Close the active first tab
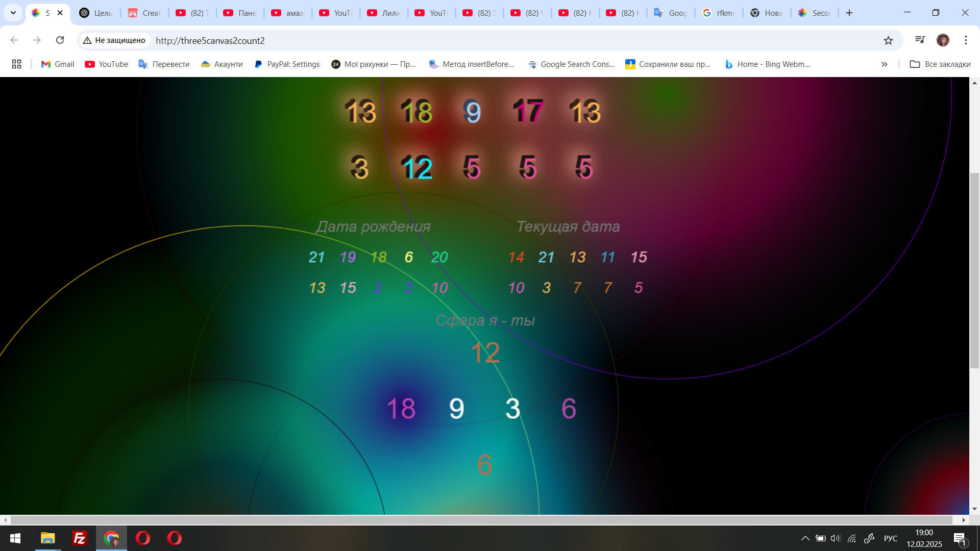The width and height of the screenshot is (980, 551). pos(60,13)
